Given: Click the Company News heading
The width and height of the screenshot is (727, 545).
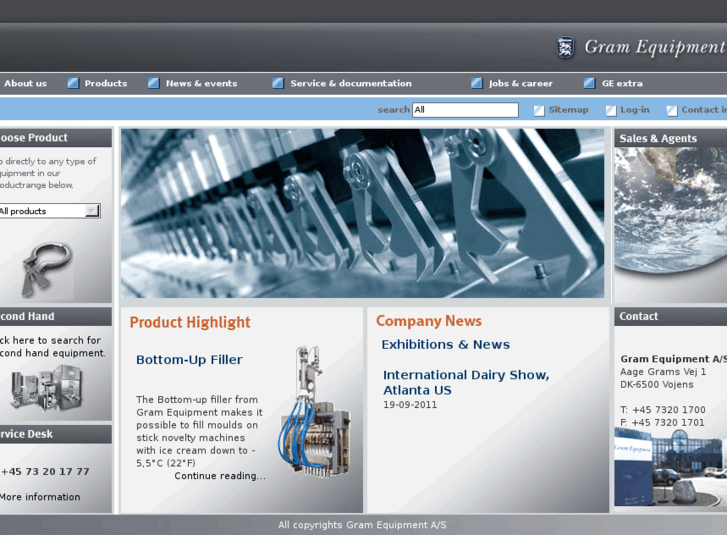Looking at the screenshot, I should pos(429,321).
